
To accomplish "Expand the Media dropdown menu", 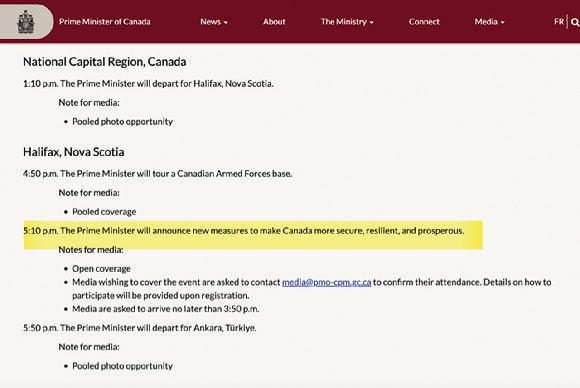I will click(489, 22).
